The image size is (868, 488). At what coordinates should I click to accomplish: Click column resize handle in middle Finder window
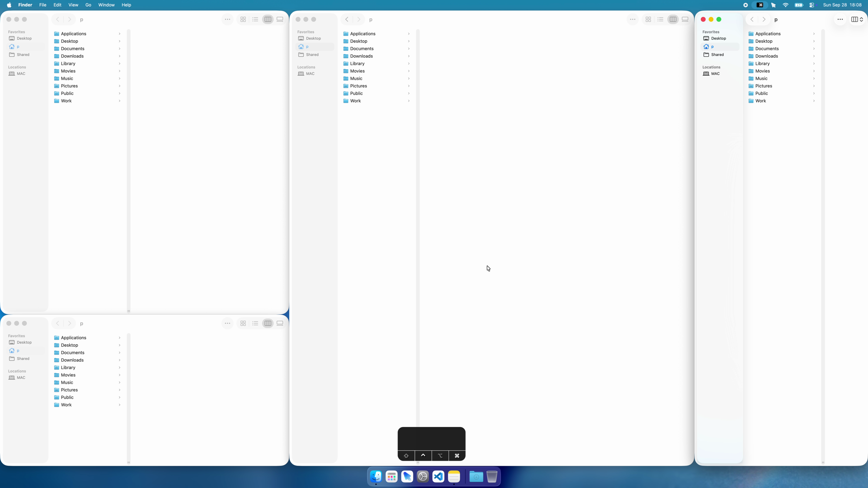click(x=418, y=462)
